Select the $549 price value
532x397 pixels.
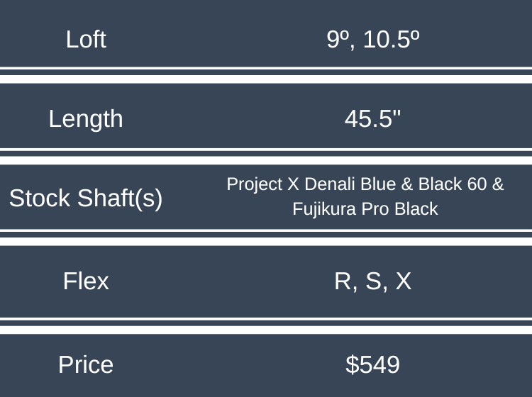pos(373,364)
